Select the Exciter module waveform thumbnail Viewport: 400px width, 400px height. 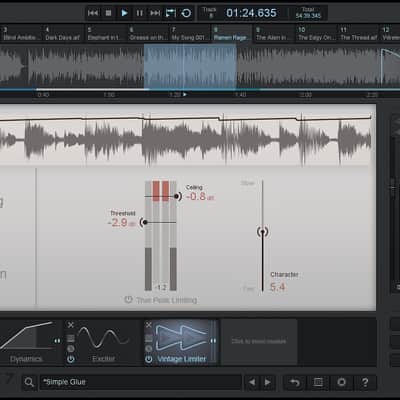tap(103, 338)
